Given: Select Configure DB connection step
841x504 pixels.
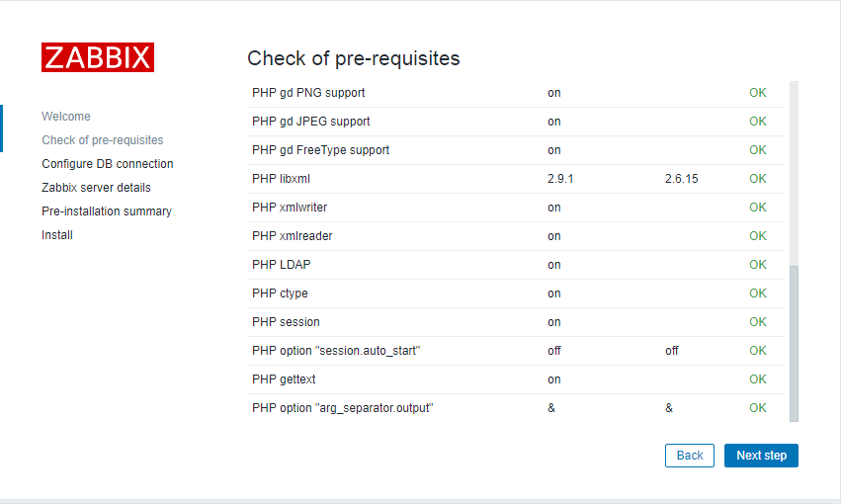Looking at the screenshot, I should 108,163.
